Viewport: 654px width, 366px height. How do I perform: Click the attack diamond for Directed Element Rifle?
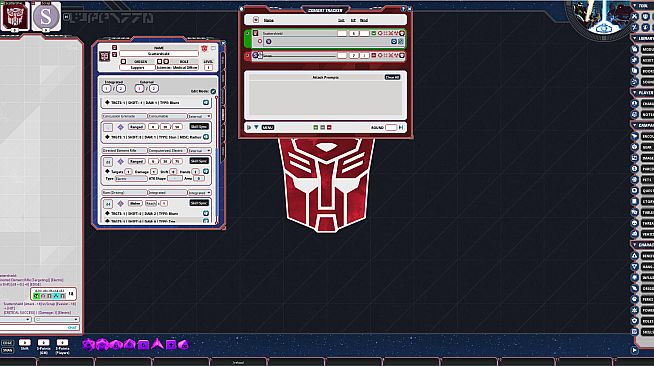(121, 161)
